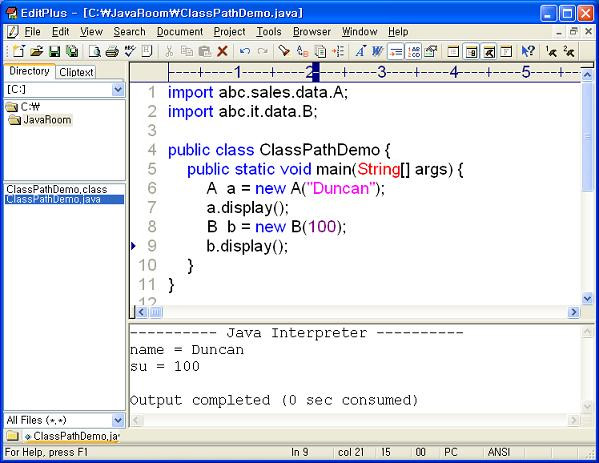
Task: Switch to the Cliptext tab
Action: click(76, 72)
